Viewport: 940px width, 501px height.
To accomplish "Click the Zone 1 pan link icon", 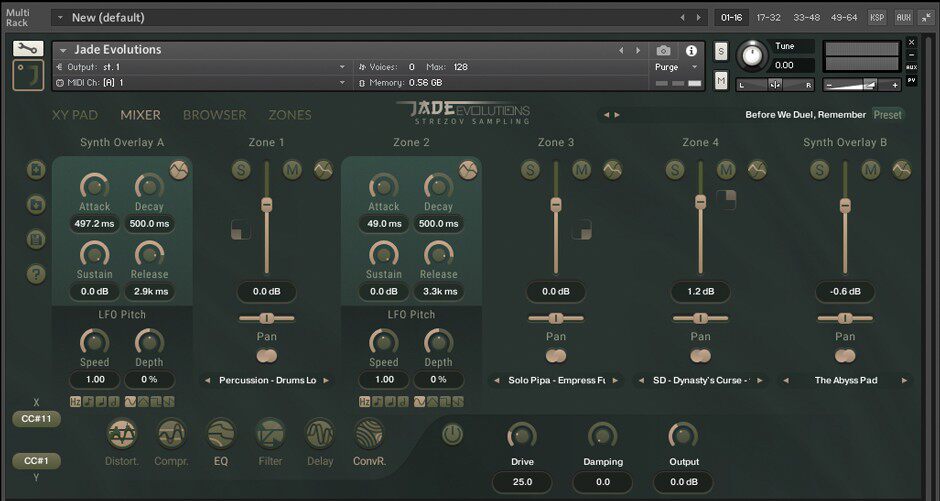I will pyautogui.click(x=267, y=356).
